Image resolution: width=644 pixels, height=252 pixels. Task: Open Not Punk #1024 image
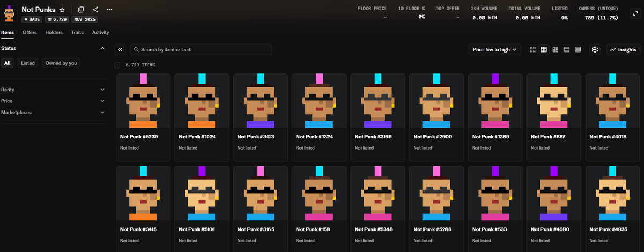click(201, 101)
